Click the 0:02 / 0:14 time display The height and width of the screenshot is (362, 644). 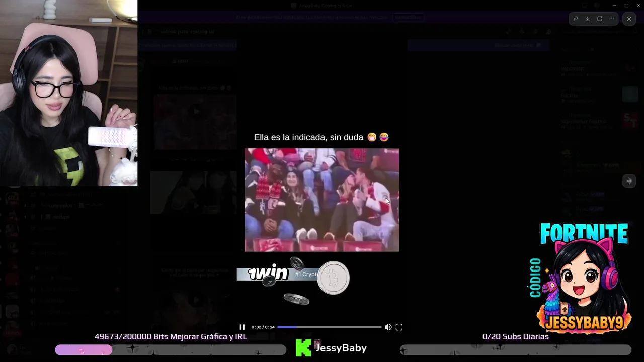click(x=263, y=327)
